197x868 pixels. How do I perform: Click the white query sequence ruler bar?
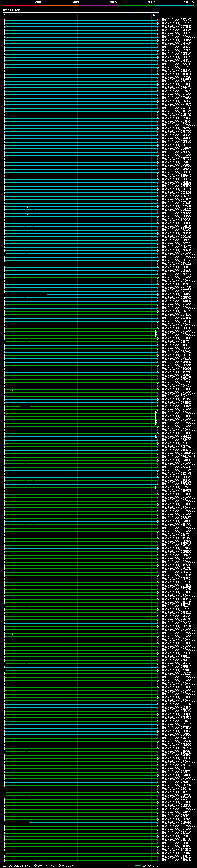[x=81, y=12]
